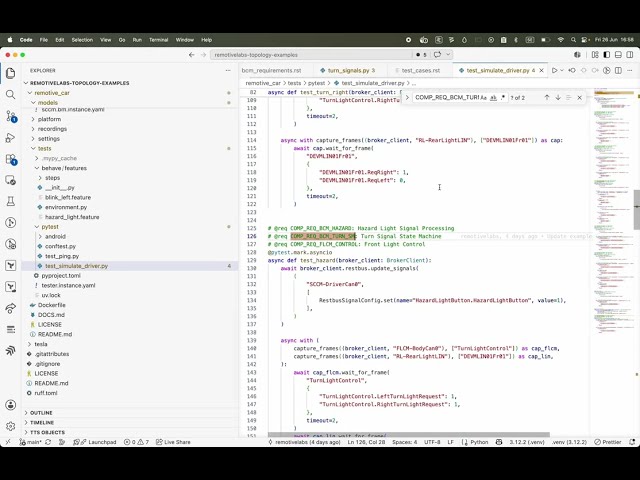Go back with the navigation arrow
This screenshot has width=640, height=480.
tap(191, 55)
